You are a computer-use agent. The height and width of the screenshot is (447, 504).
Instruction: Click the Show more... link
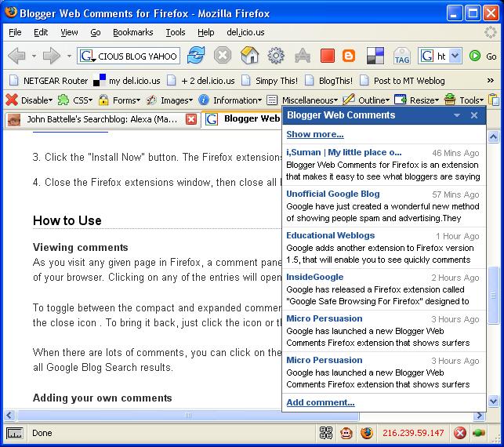(x=315, y=134)
